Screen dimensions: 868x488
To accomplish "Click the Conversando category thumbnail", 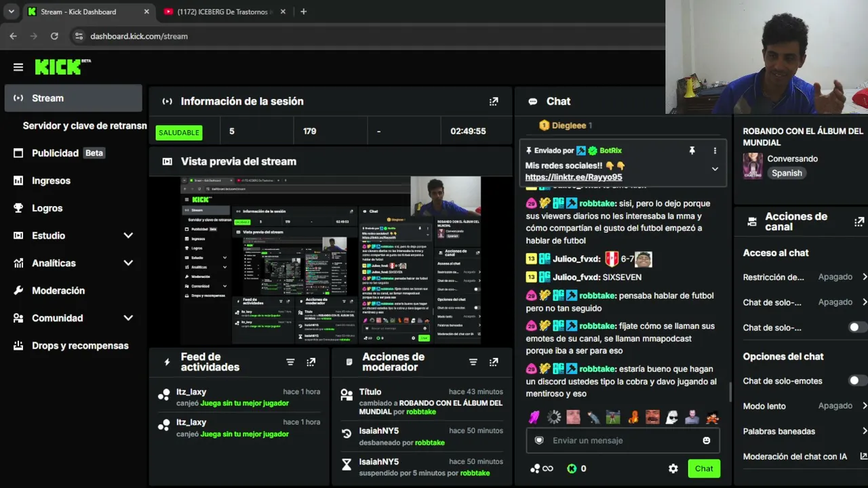I will (753, 166).
